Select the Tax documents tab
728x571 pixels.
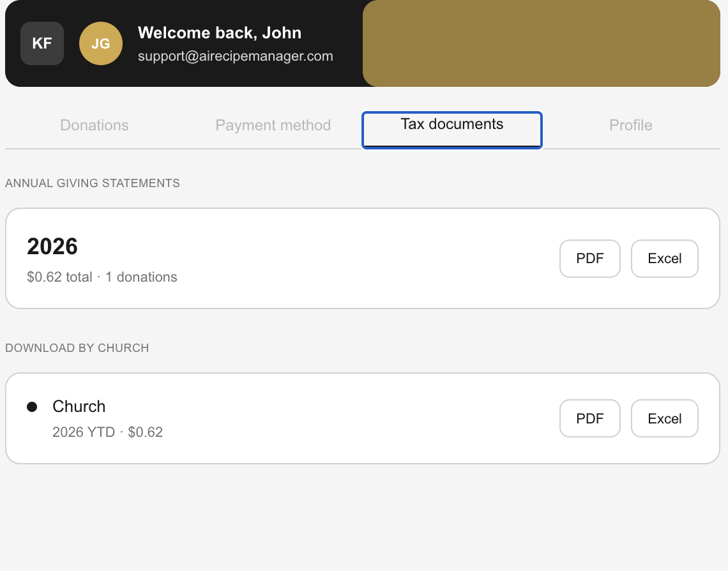(x=452, y=130)
